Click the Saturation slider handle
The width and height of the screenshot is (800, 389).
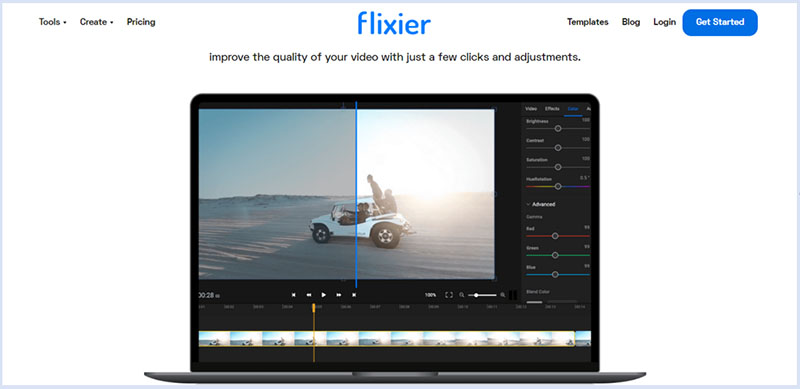coord(558,167)
